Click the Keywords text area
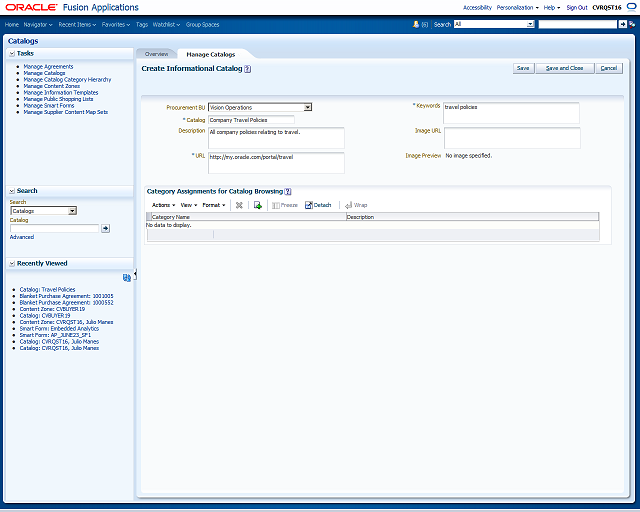Screen dimensions: 640x512 pos(511,113)
